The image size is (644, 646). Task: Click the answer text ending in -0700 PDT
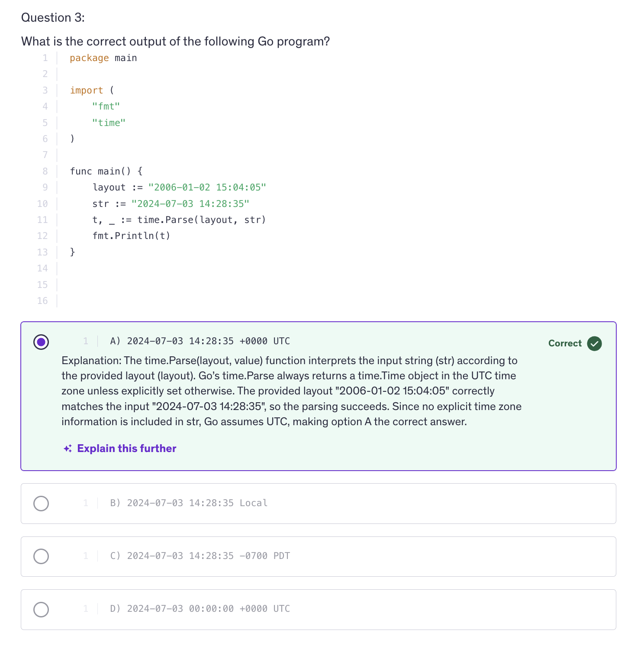[x=200, y=556]
